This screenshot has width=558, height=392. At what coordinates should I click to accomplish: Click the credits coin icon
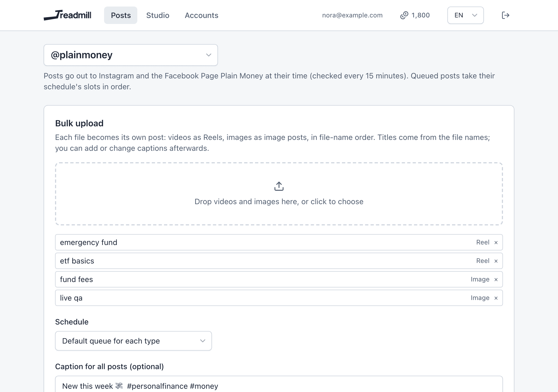tap(404, 15)
